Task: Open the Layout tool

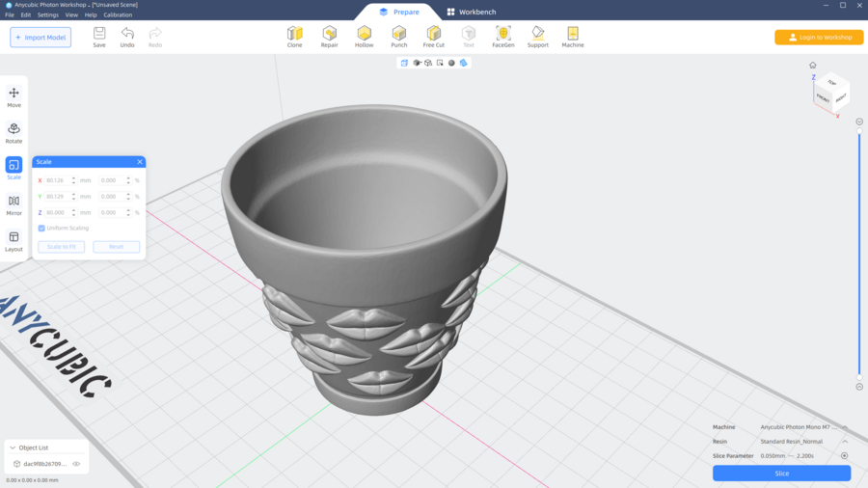Action: click(14, 241)
